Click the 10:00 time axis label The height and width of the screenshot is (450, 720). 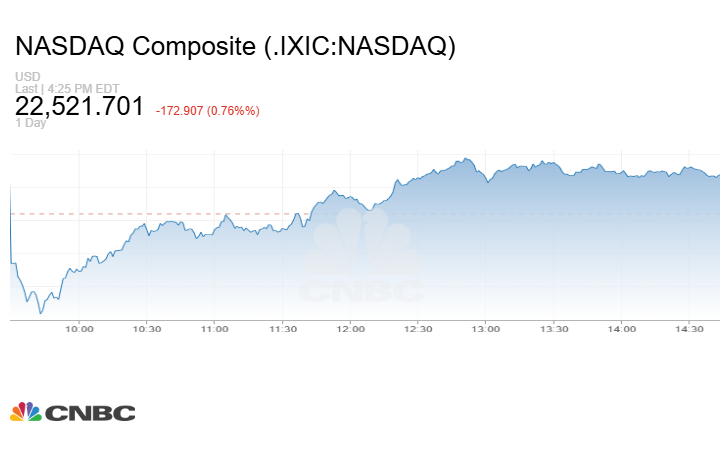point(79,329)
